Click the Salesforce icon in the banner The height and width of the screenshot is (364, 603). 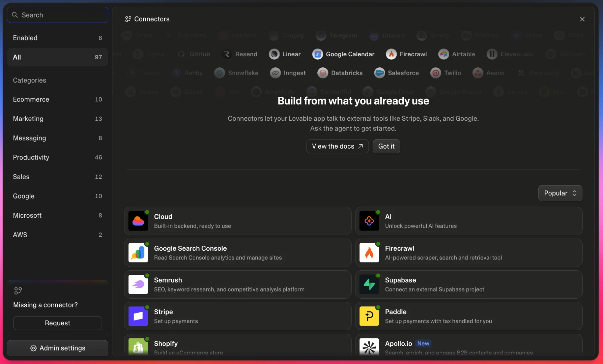click(379, 73)
